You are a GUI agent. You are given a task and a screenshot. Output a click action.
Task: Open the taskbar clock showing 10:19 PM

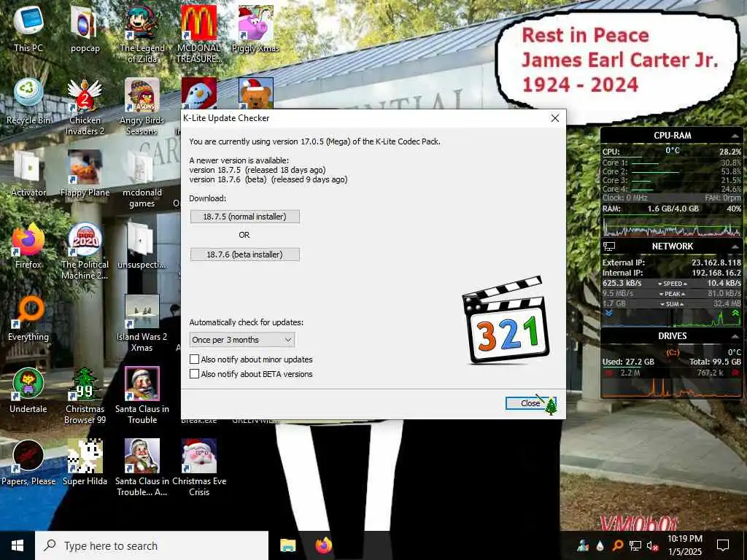coord(684,545)
